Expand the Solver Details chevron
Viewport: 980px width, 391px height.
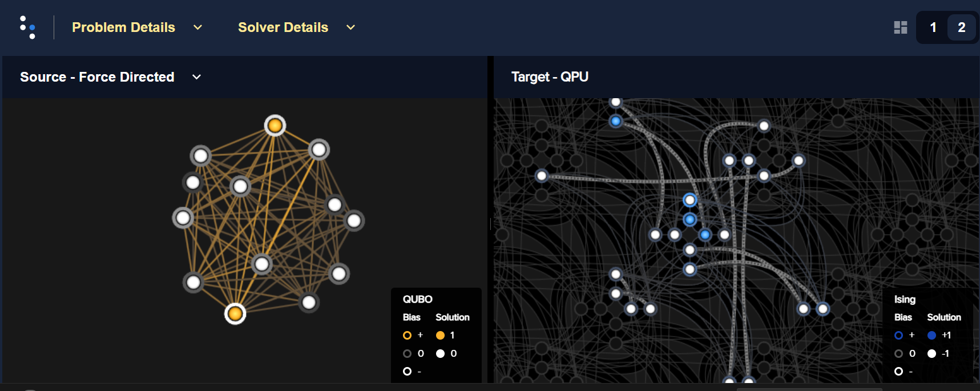point(350,27)
